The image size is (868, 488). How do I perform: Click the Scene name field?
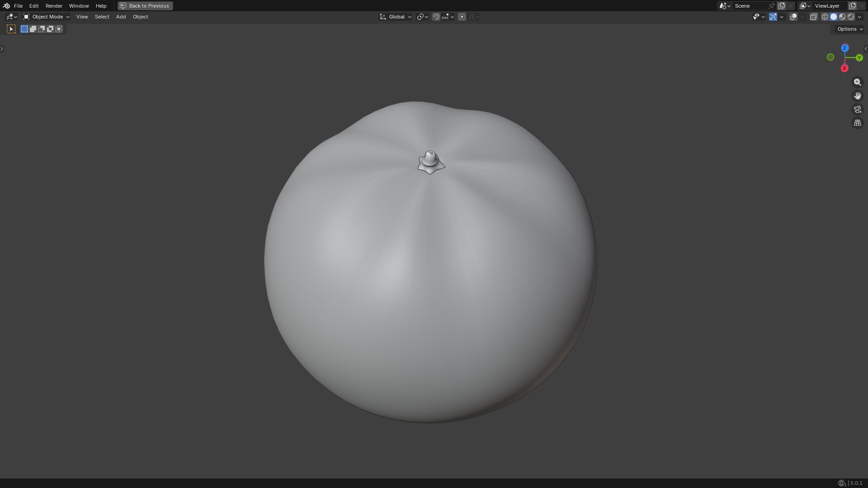750,6
